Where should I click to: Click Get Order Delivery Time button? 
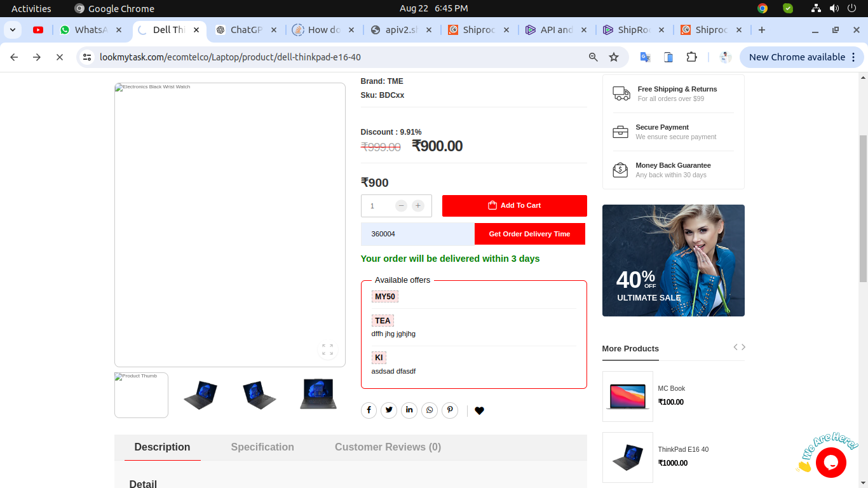tap(529, 234)
